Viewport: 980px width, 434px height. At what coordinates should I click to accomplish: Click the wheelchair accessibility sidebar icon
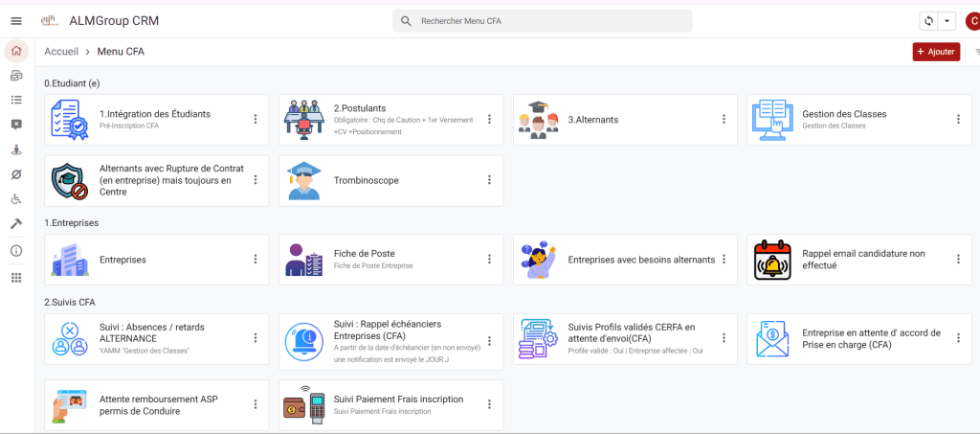(x=15, y=199)
